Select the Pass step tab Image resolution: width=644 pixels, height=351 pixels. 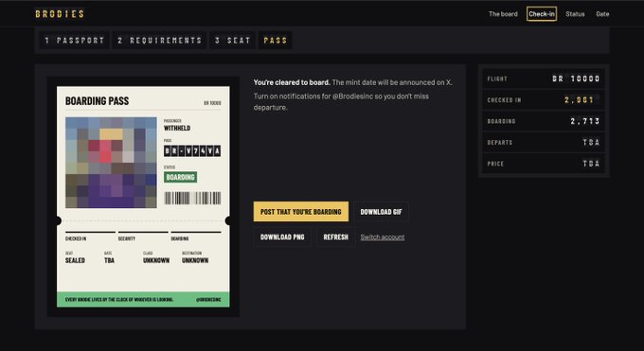click(x=276, y=41)
